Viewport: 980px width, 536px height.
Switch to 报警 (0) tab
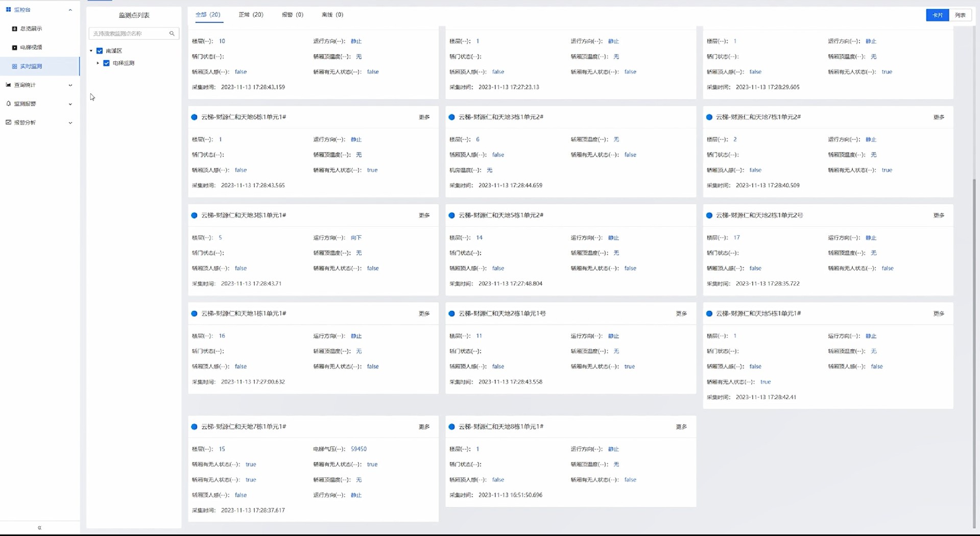pos(292,15)
